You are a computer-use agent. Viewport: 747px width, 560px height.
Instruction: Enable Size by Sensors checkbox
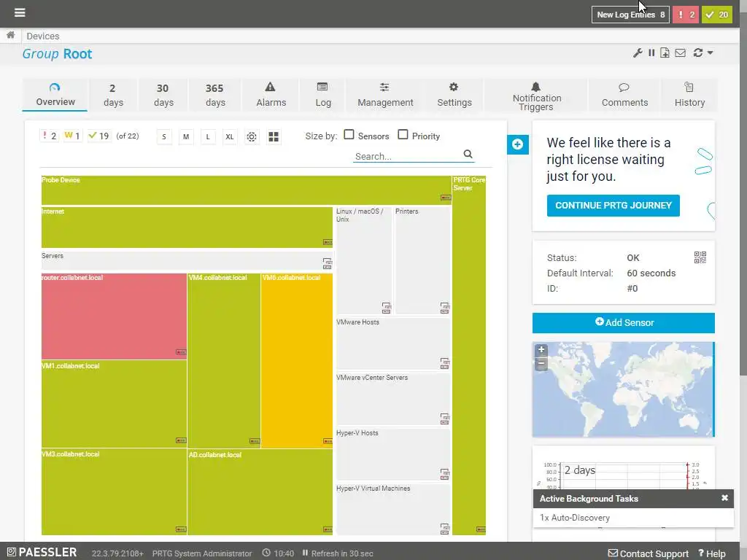[x=349, y=135]
